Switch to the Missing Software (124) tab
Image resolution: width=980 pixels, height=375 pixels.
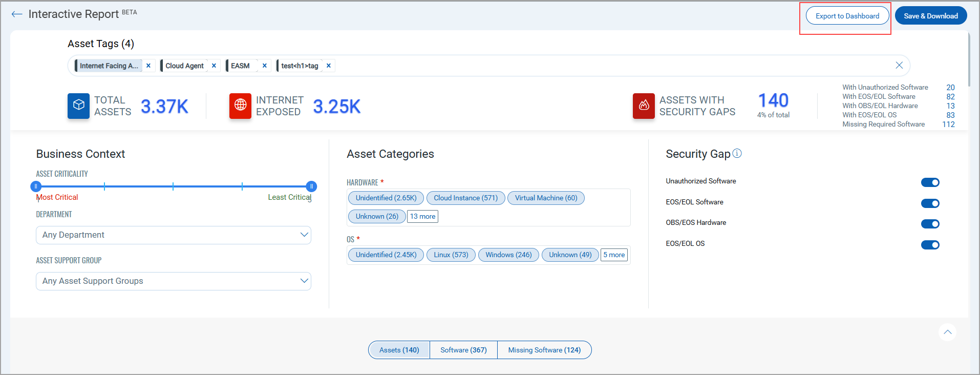click(544, 350)
